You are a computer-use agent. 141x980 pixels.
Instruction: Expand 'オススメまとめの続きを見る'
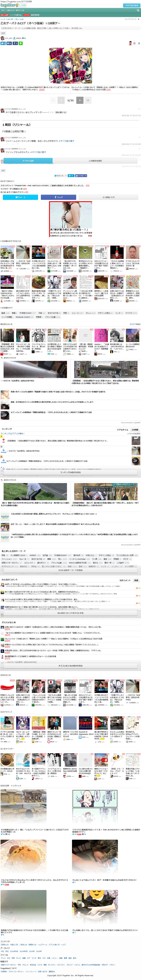[71, 666]
